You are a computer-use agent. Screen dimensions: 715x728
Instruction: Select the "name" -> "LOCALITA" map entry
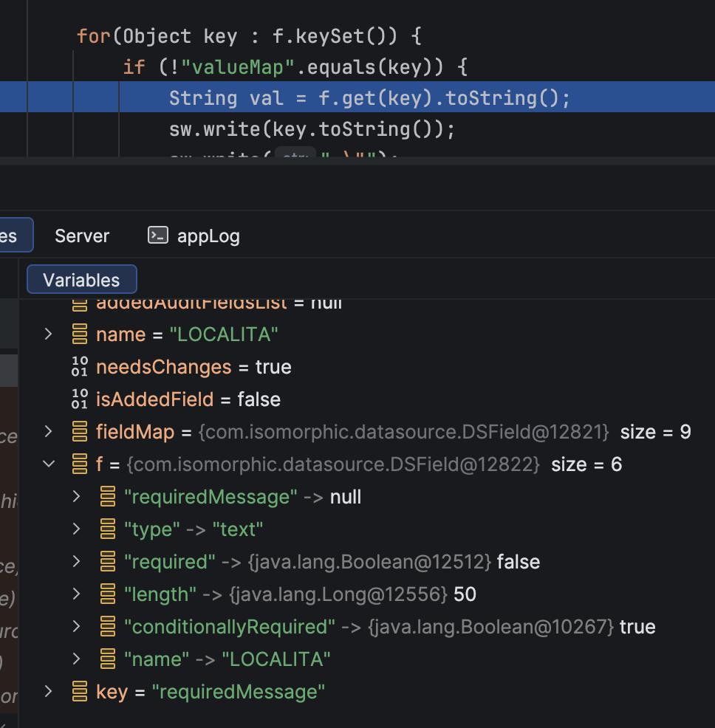[x=227, y=659]
